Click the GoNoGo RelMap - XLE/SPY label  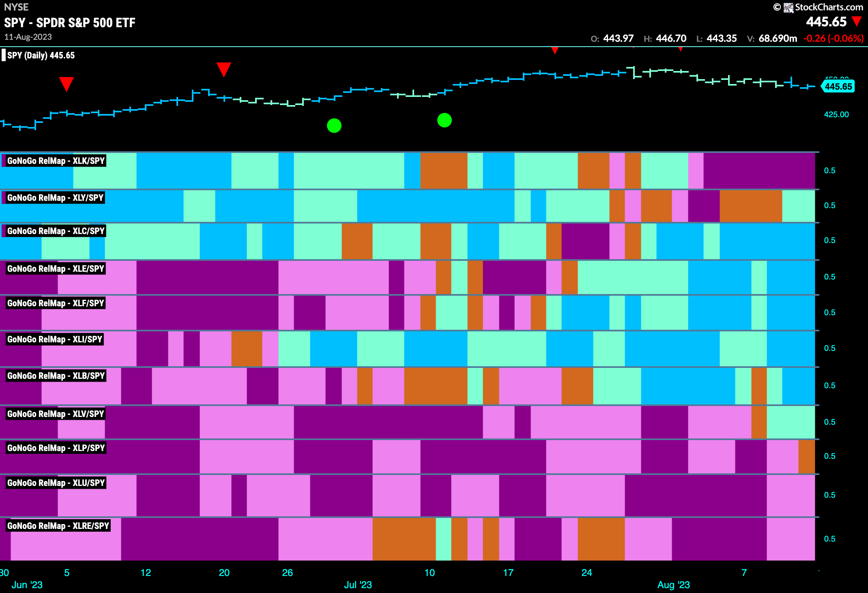pyautogui.click(x=56, y=269)
